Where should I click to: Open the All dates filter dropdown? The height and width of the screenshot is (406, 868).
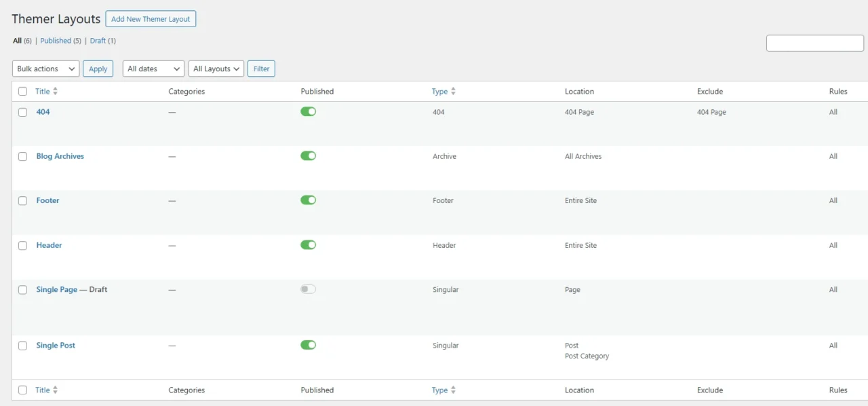pyautogui.click(x=153, y=69)
